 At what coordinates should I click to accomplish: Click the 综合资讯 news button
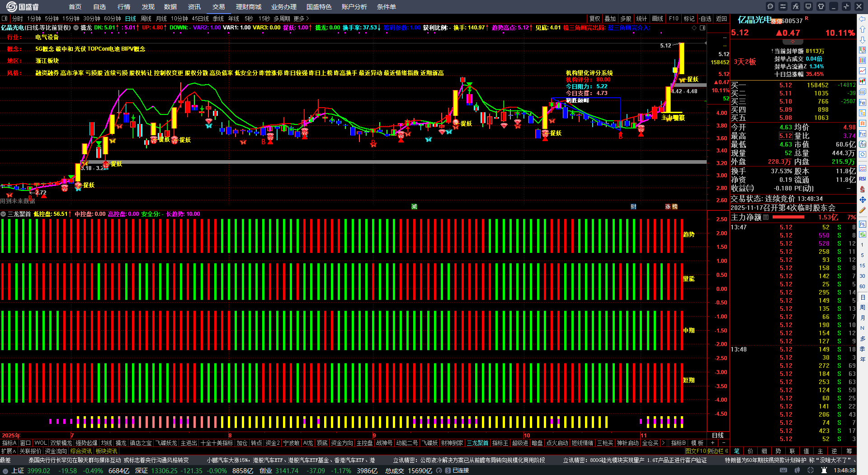coord(81,451)
